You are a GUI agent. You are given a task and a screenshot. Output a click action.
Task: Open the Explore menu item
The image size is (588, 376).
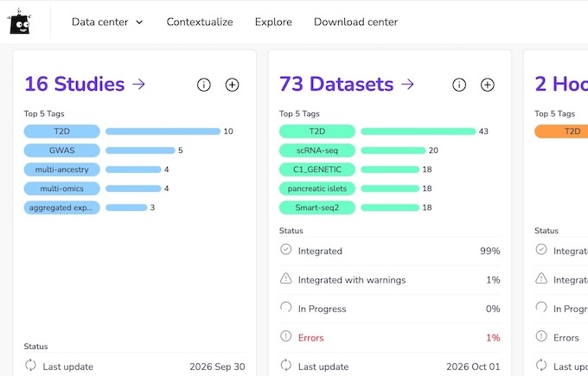pyautogui.click(x=273, y=22)
